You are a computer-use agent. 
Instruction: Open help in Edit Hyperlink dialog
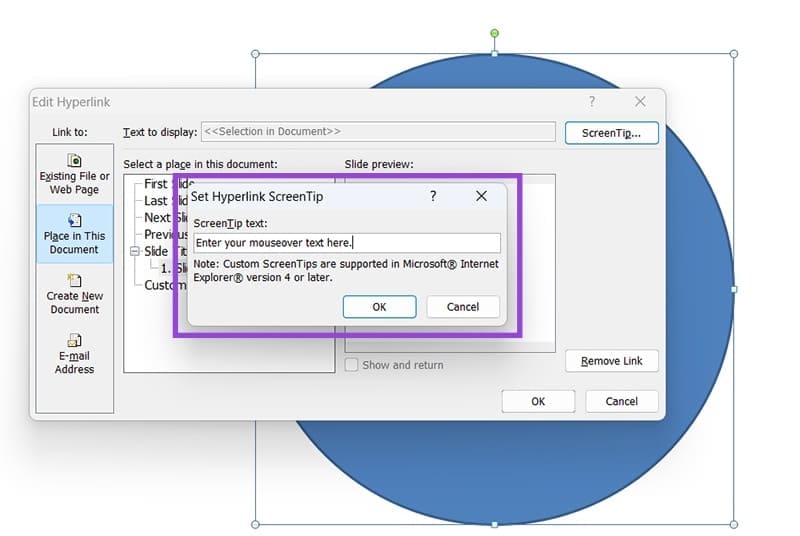(592, 101)
